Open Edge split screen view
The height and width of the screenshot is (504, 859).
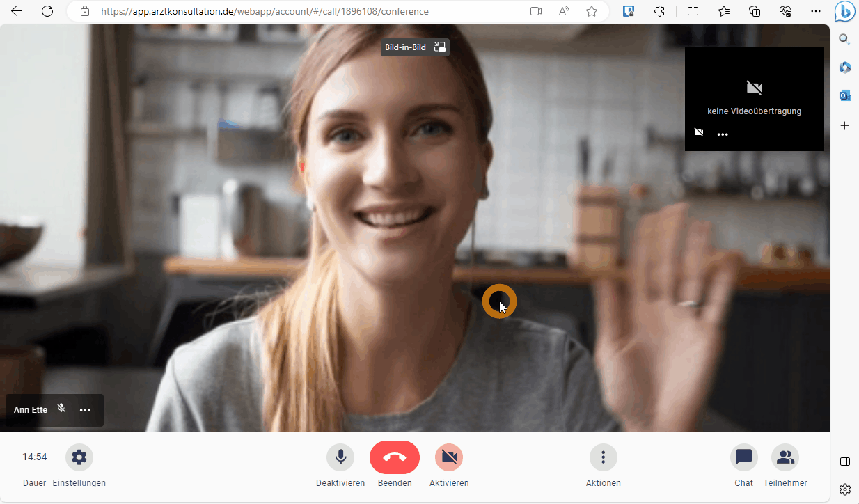pyautogui.click(x=693, y=11)
